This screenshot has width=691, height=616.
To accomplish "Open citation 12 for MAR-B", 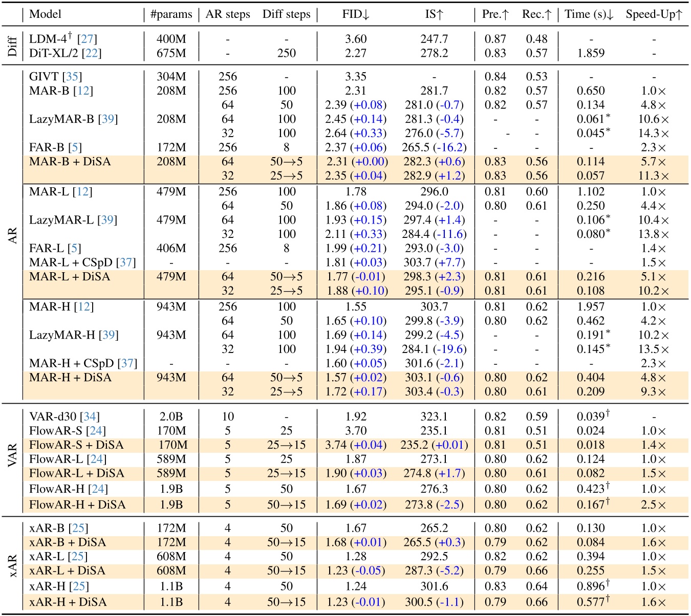I will click(x=83, y=91).
